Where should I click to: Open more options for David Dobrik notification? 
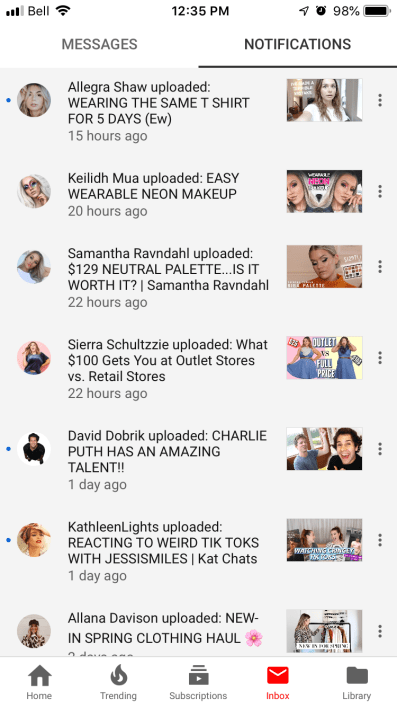pos(380,449)
